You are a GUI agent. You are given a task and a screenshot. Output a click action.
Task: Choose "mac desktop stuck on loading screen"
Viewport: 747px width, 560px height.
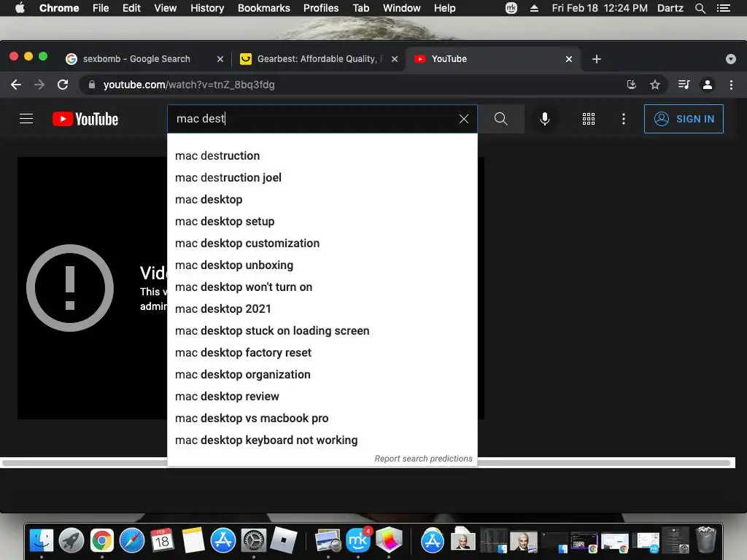tap(322, 331)
